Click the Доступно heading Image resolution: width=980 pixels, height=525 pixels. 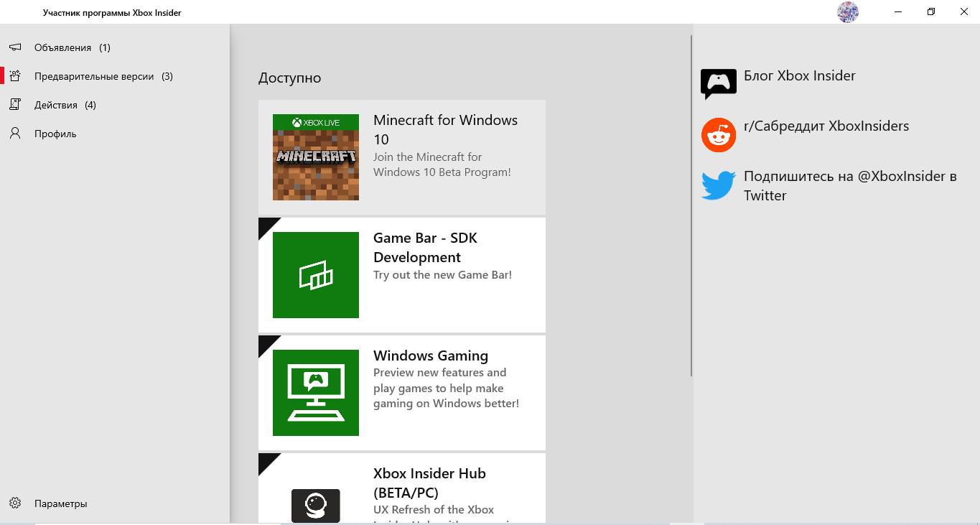pos(290,78)
